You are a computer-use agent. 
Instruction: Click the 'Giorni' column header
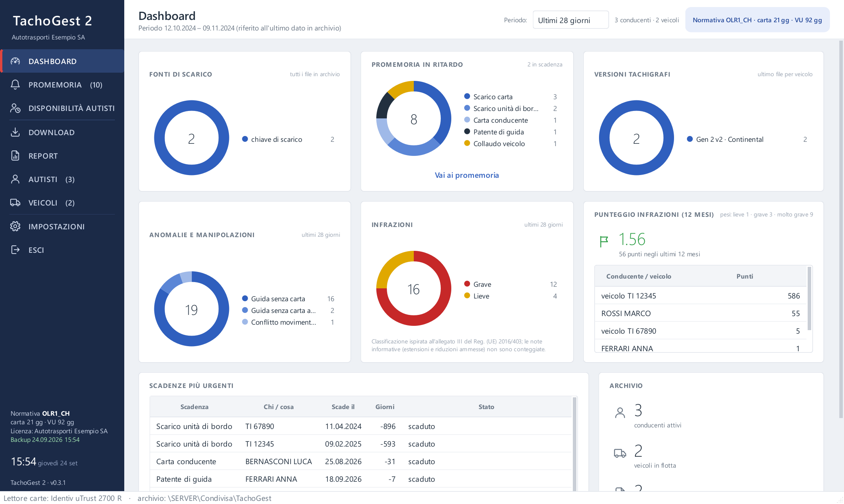385,407
